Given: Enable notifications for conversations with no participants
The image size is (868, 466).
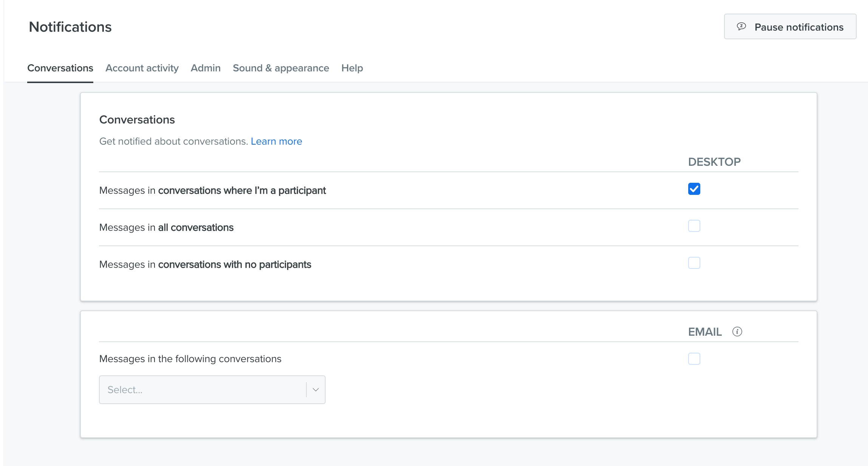Looking at the screenshot, I should (694, 263).
